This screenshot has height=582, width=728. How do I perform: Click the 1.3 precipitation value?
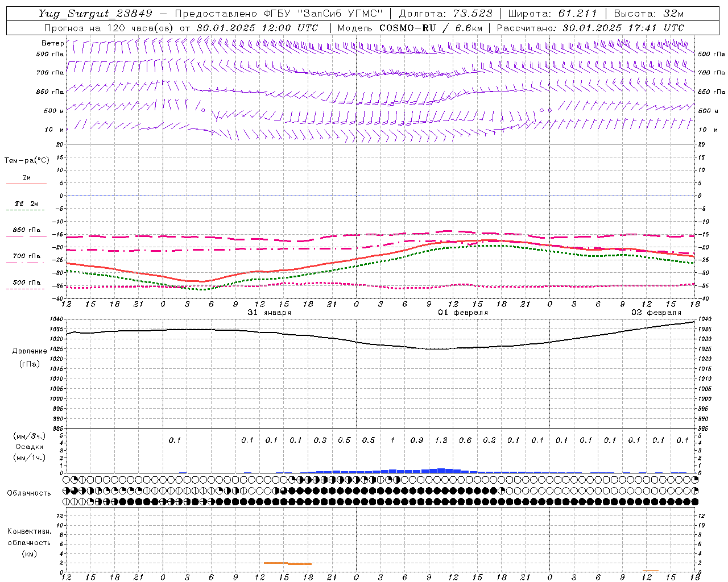(441, 440)
